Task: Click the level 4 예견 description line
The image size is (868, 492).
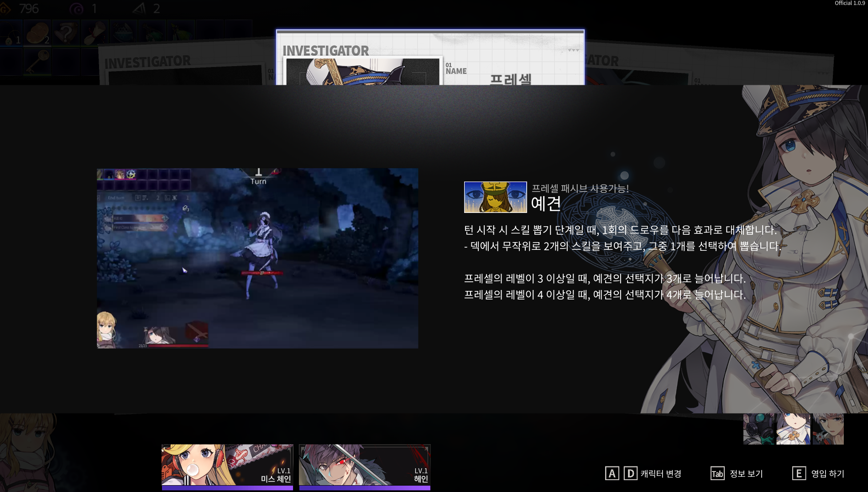Action: tap(605, 295)
